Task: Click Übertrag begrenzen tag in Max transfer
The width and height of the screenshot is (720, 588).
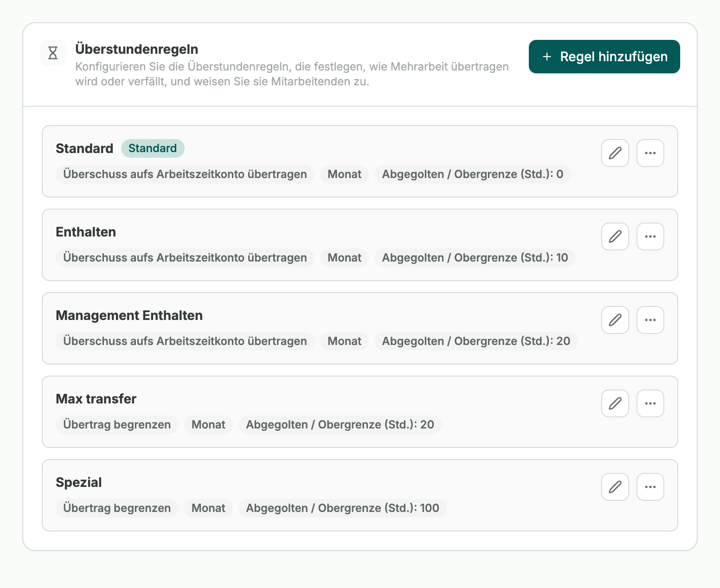Action: point(117,425)
